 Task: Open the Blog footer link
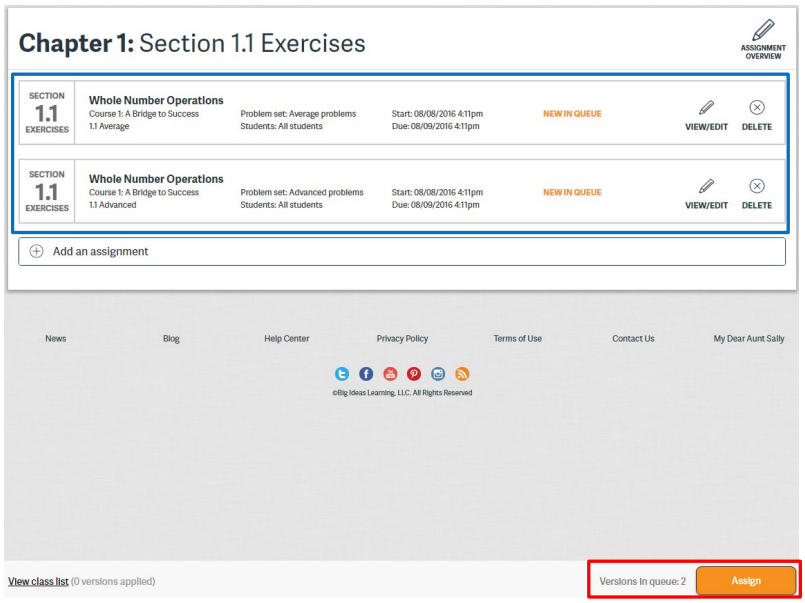point(171,339)
